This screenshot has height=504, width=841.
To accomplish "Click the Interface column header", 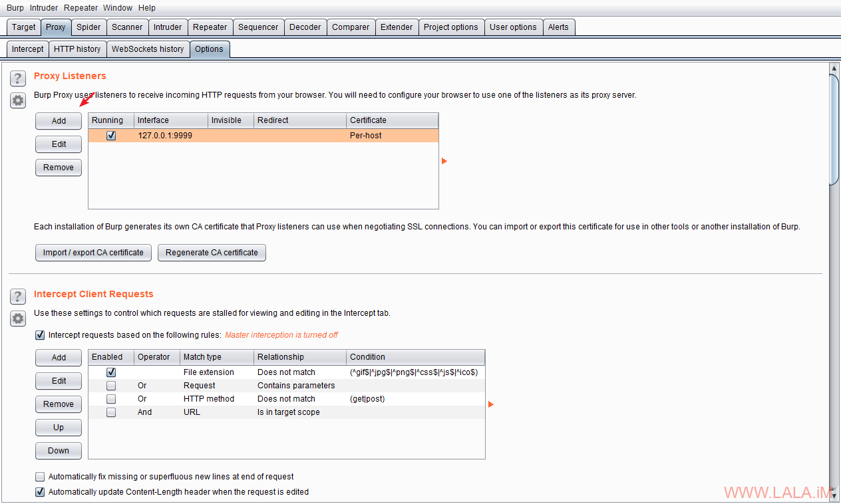I will [171, 120].
